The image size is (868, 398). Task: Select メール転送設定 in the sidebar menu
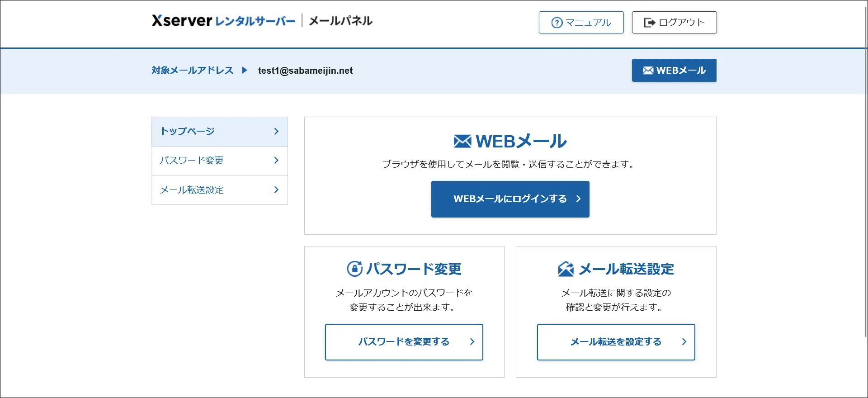pyautogui.click(x=220, y=190)
